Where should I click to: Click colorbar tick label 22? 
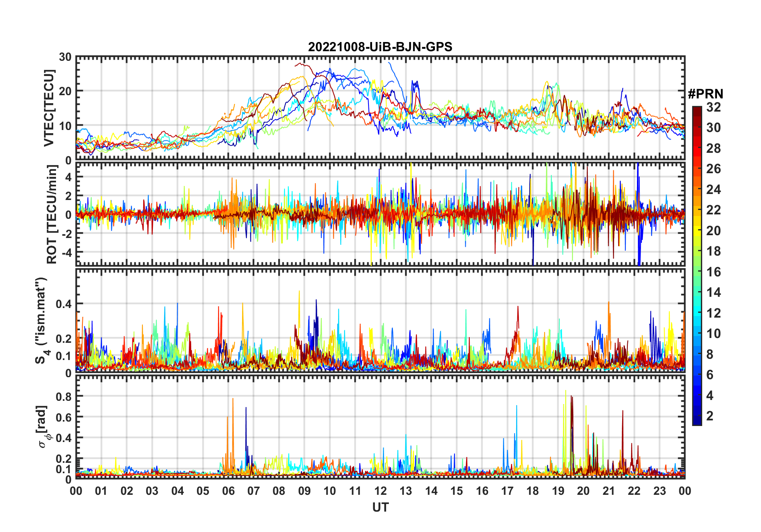pos(713,210)
